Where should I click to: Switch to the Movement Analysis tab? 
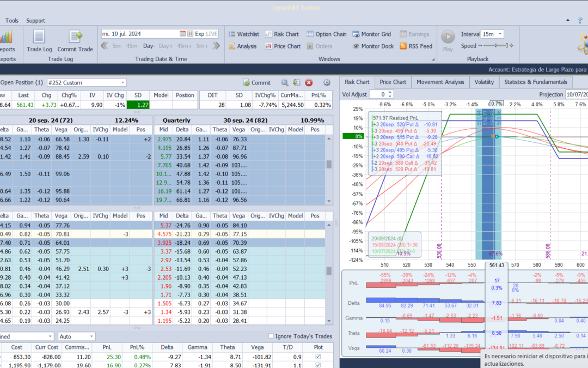pyautogui.click(x=440, y=82)
